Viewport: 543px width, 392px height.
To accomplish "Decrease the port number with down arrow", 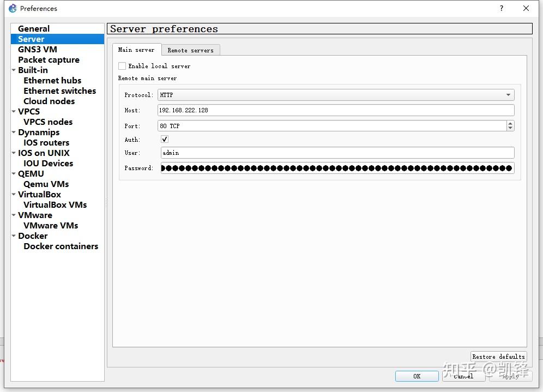I will (510, 129).
